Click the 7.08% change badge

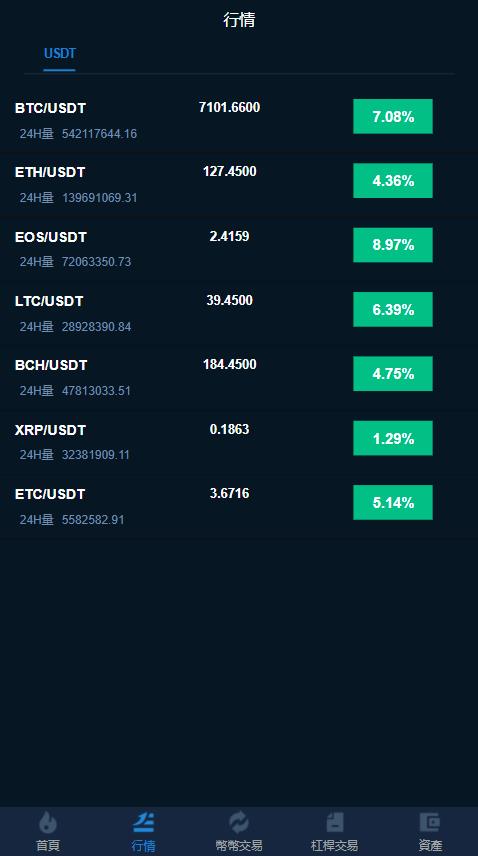click(x=393, y=116)
